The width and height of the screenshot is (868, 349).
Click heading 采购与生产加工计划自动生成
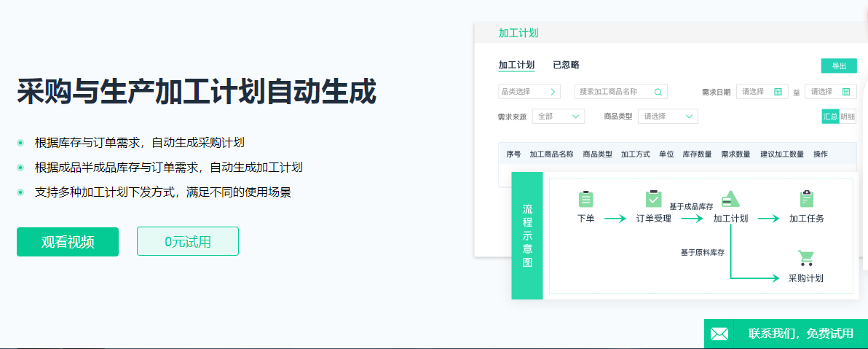(x=197, y=91)
